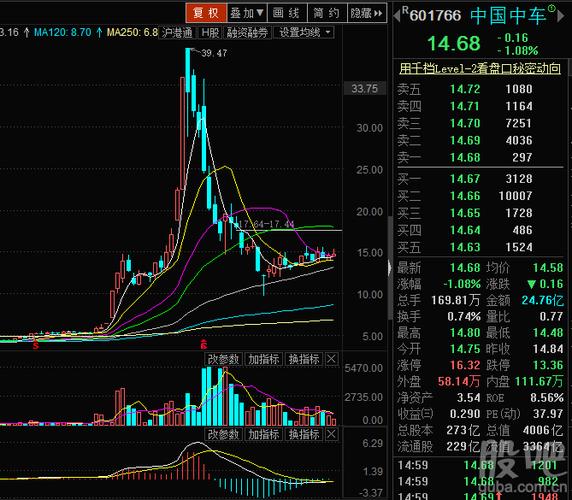Select the 画线 drawing tool button
The image size is (572, 500).
[287, 13]
